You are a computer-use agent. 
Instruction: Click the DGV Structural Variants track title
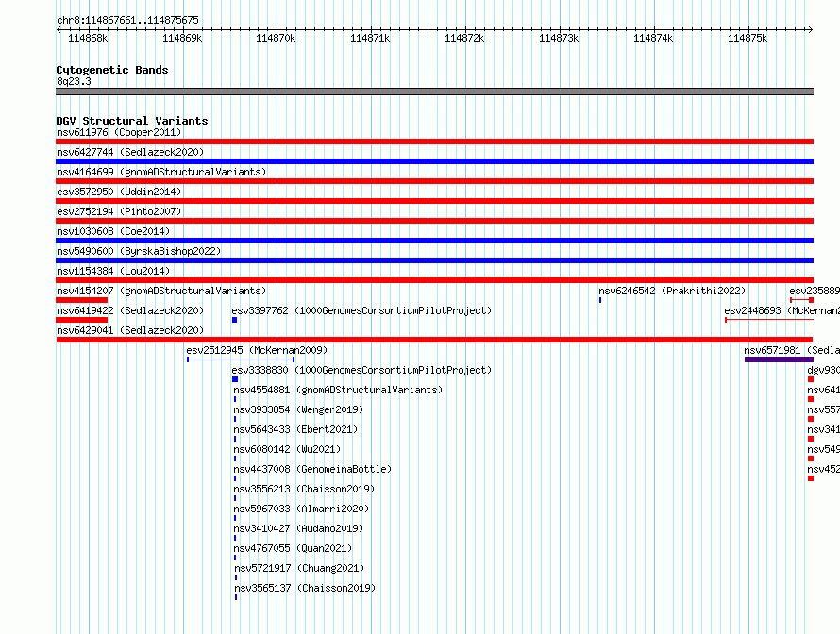(x=132, y=121)
